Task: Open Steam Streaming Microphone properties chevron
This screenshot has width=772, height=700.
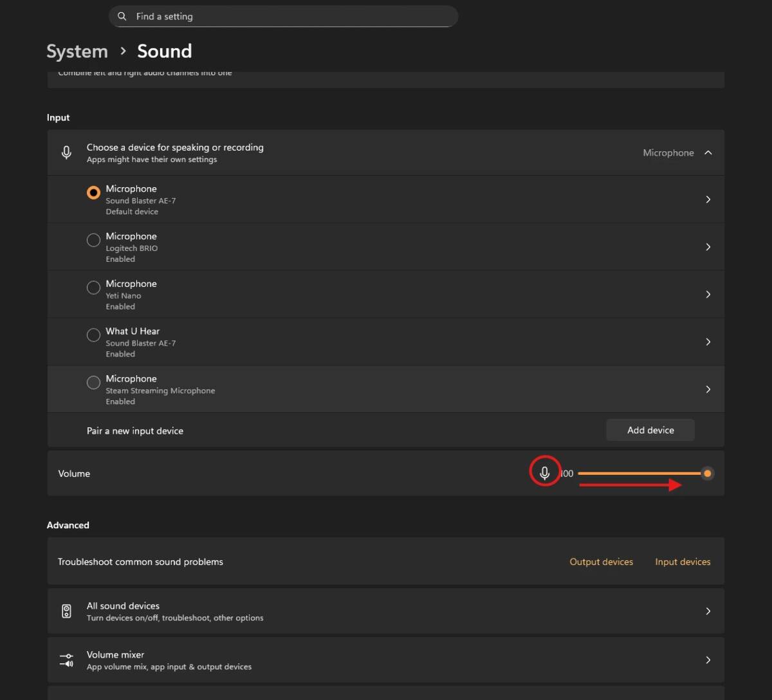Action: tap(708, 389)
